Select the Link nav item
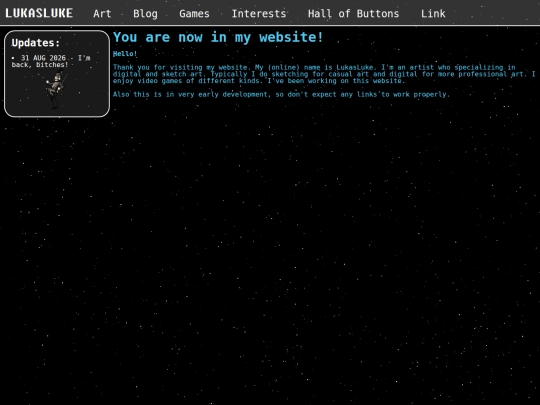 point(433,13)
